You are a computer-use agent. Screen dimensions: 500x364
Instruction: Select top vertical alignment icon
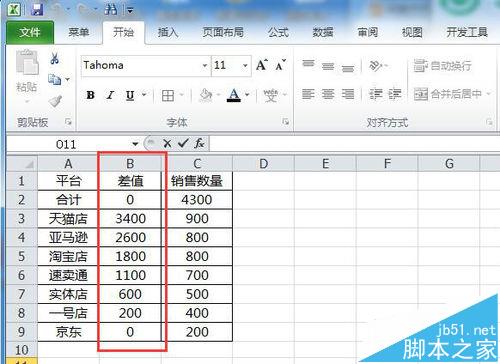point(308,64)
